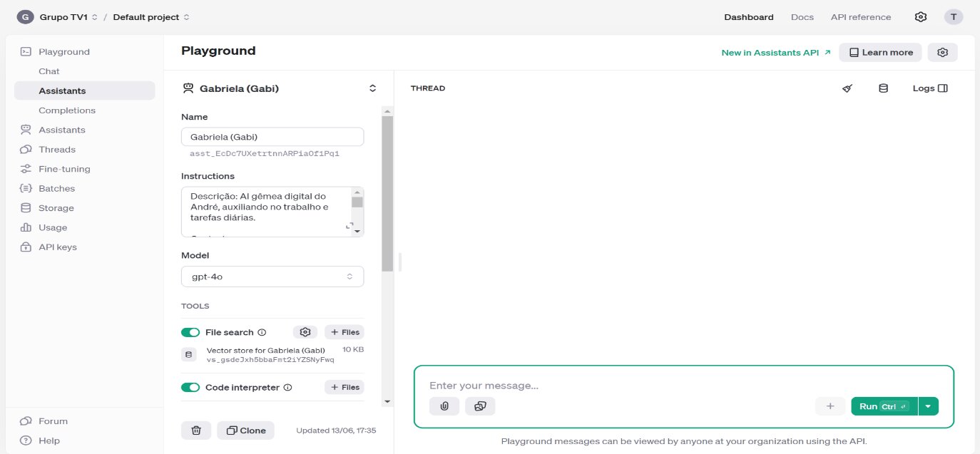Click the assistant panel vertical scrollbar thumb

click(387, 193)
